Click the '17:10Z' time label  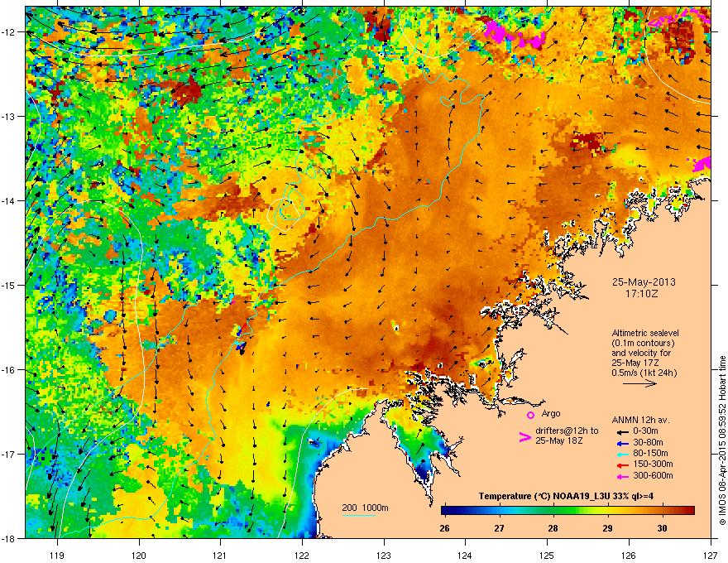pyautogui.click(x=642, y=294)
